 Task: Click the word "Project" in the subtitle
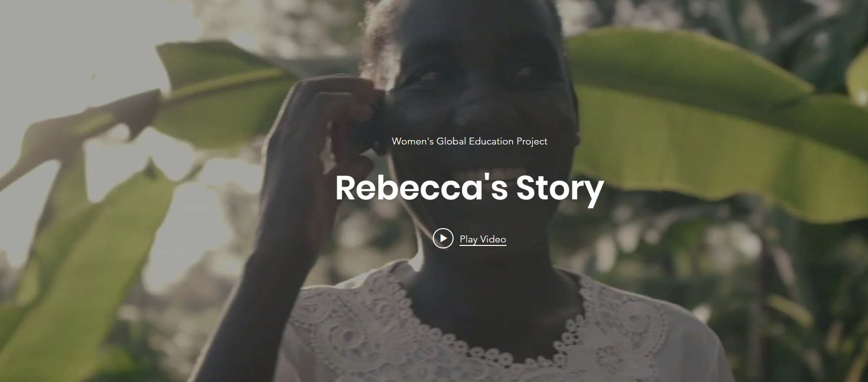click(532, 142)
